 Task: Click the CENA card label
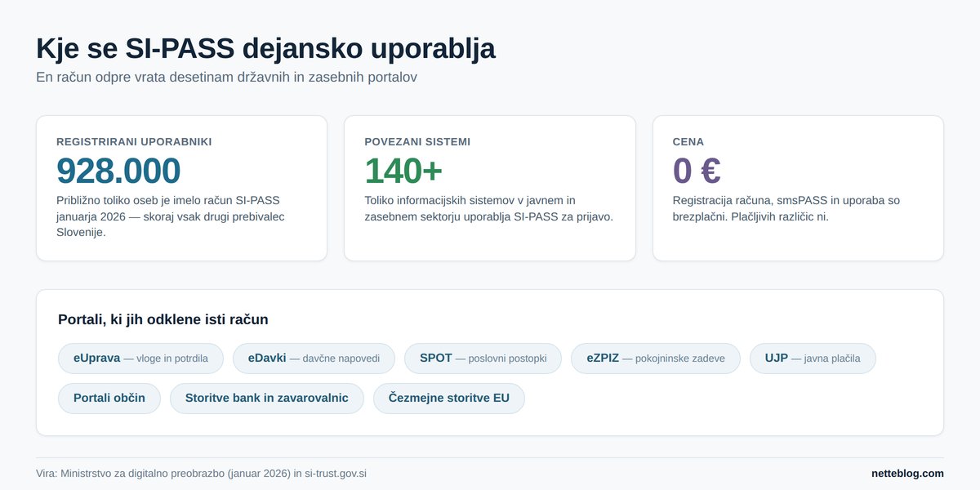688,141
